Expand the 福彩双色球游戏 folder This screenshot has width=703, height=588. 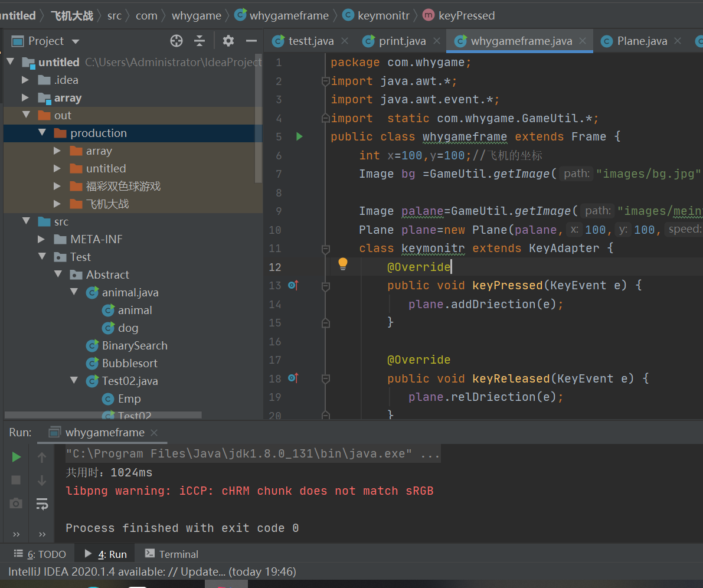point(57,186)
